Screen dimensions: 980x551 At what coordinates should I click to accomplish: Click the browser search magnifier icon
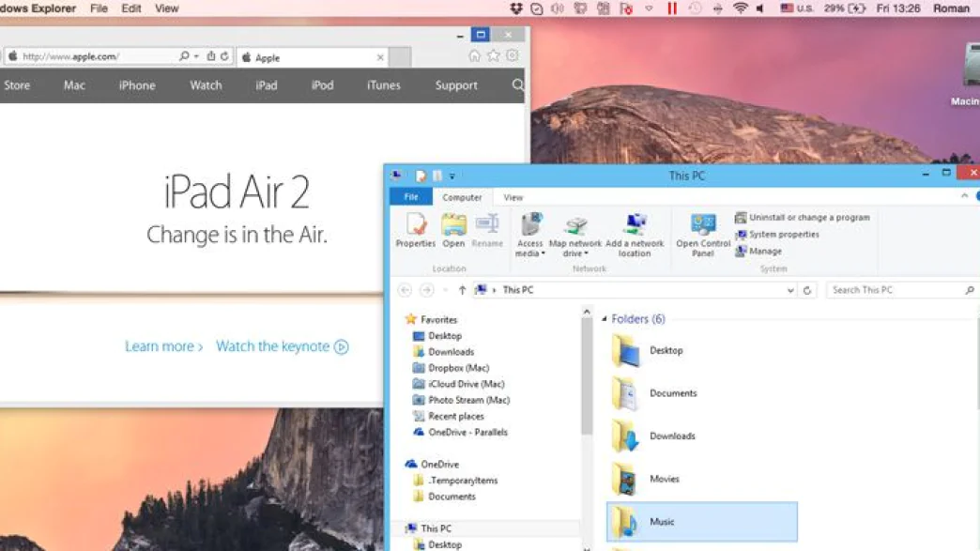click(184, 56)
